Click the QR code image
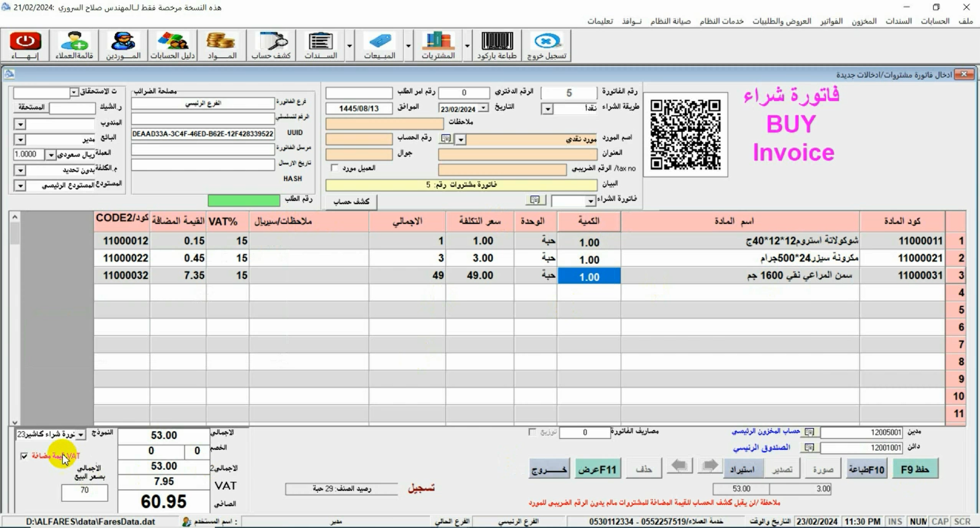Image resolution: width=980 pixels, height=528 pixels. pos(685,135)
